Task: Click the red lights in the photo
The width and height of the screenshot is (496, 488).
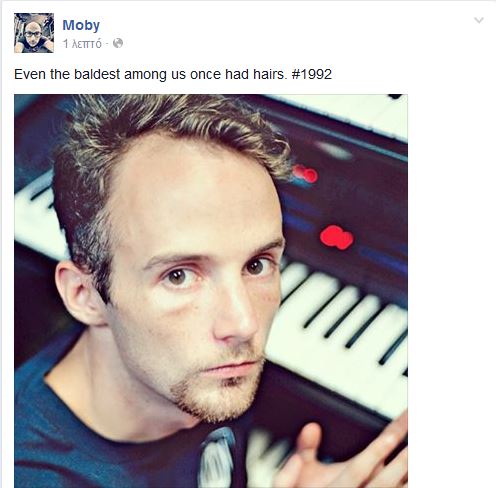Action: coord(337,237)
